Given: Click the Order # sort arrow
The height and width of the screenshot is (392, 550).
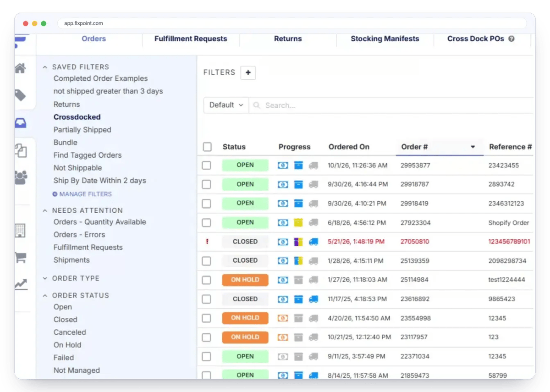Looking at the screenshot, I should coord(473,147).
